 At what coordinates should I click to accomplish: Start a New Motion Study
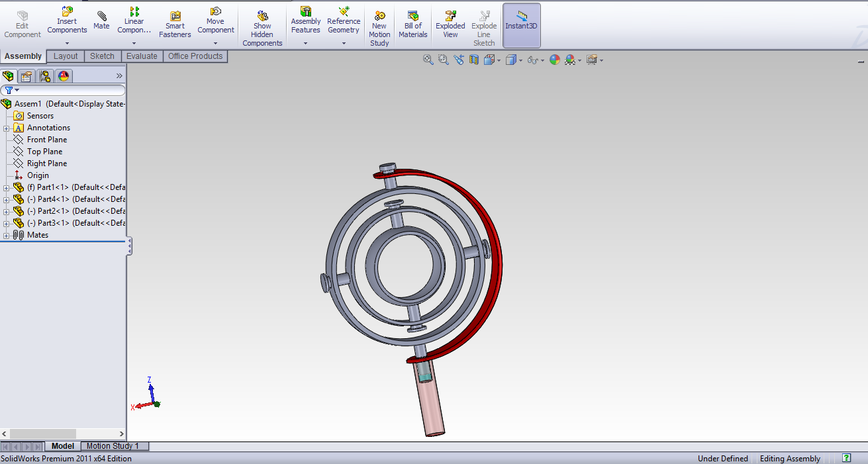379,29
